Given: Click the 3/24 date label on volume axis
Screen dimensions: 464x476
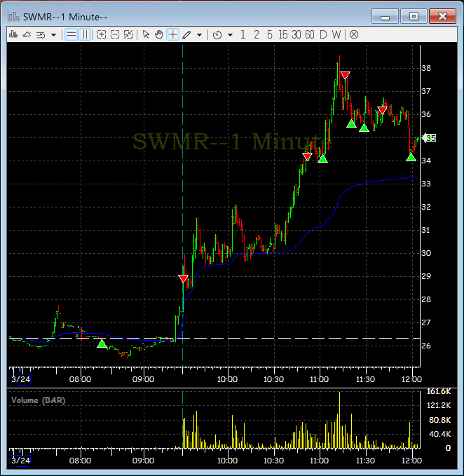Looking at the screenshot, I should click(x=20, y=461).
